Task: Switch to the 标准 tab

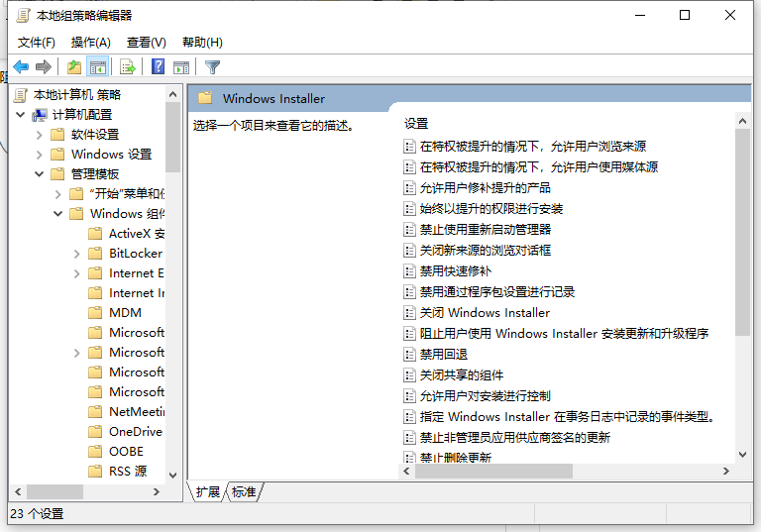Action: (244, 492)
